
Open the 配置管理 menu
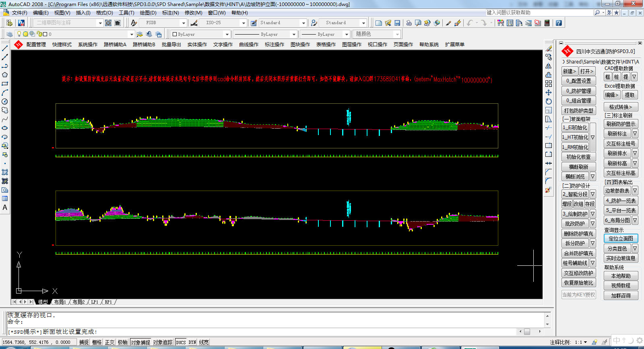coord(36,45)
